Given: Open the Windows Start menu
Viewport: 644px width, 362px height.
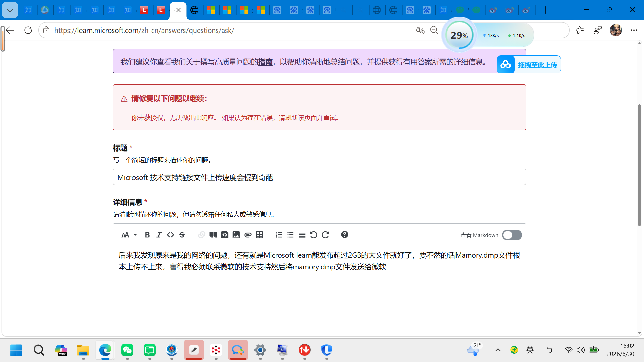Looking at the screenshot, I should coord(16,350).
